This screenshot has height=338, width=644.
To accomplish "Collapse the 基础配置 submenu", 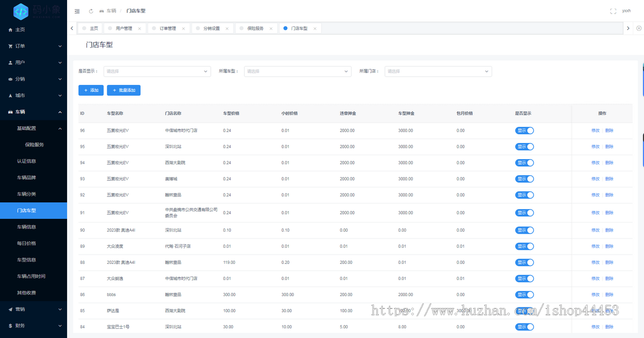I will point(33,128).
